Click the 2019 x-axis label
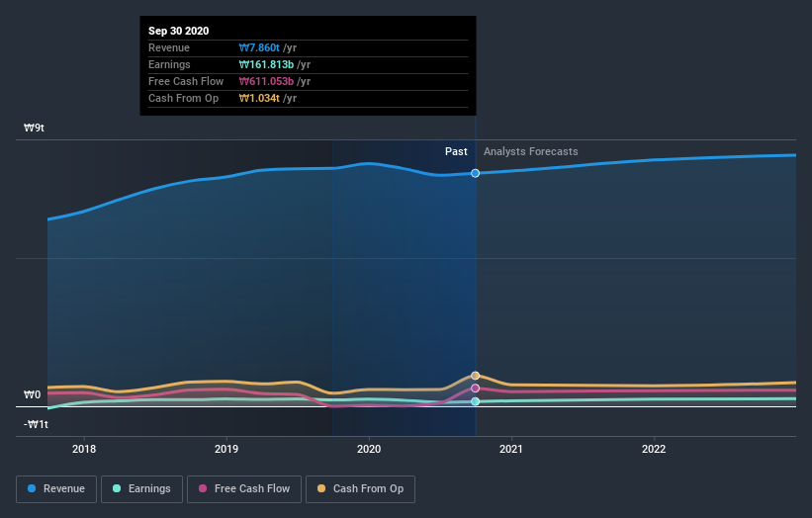The image size is (812, 518). (x=226, y=449)
